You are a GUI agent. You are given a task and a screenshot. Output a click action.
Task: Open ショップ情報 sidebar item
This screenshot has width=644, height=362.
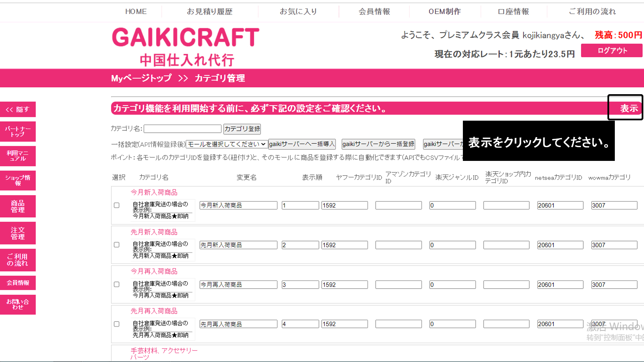(18, 180)
